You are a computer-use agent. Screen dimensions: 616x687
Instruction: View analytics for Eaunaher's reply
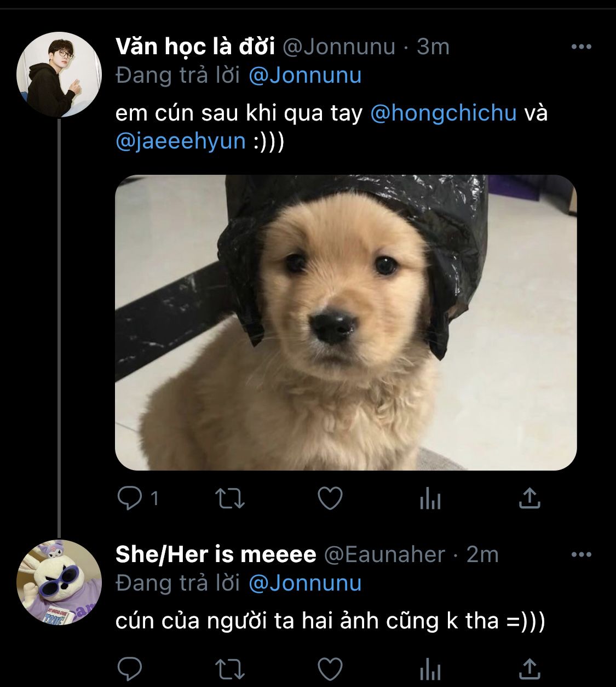(430, 669)
